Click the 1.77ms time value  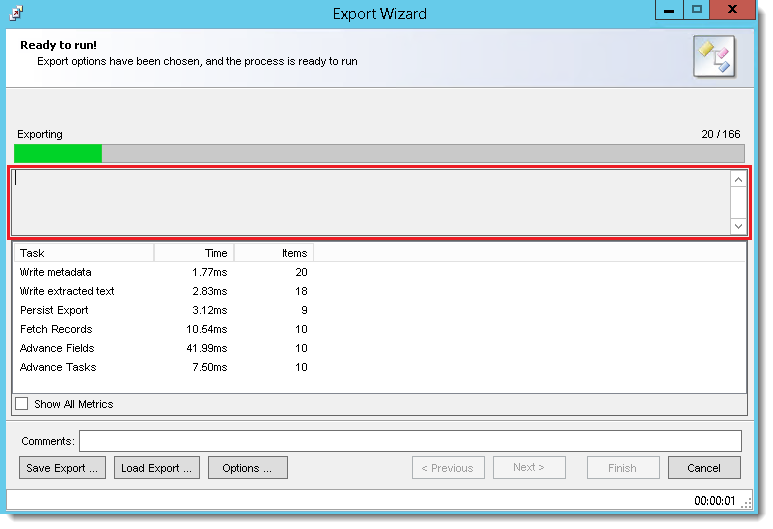point(210,272)
